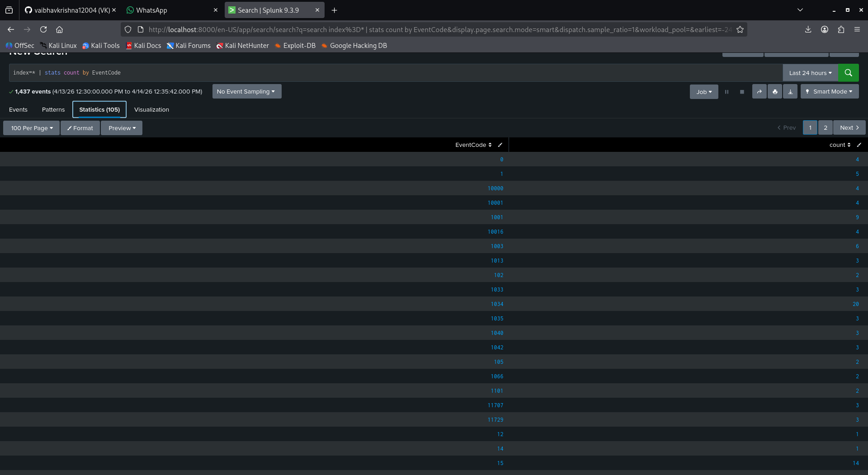The height and width of the screenshot is (475, 868).
Task: Open the No Event Sampling dropdown
Action: coord(246,91)
